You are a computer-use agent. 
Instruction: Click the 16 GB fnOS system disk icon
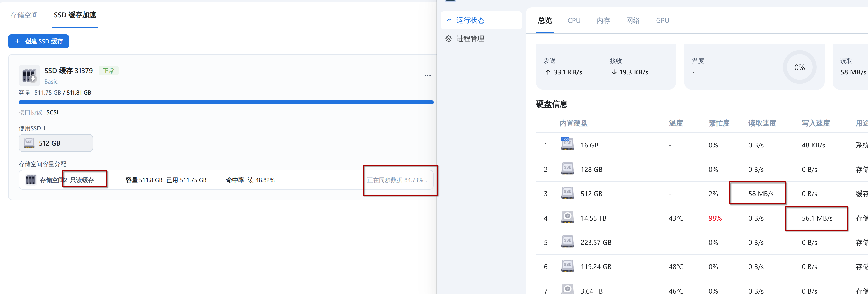pyautogui.click(x=567, y=144)
